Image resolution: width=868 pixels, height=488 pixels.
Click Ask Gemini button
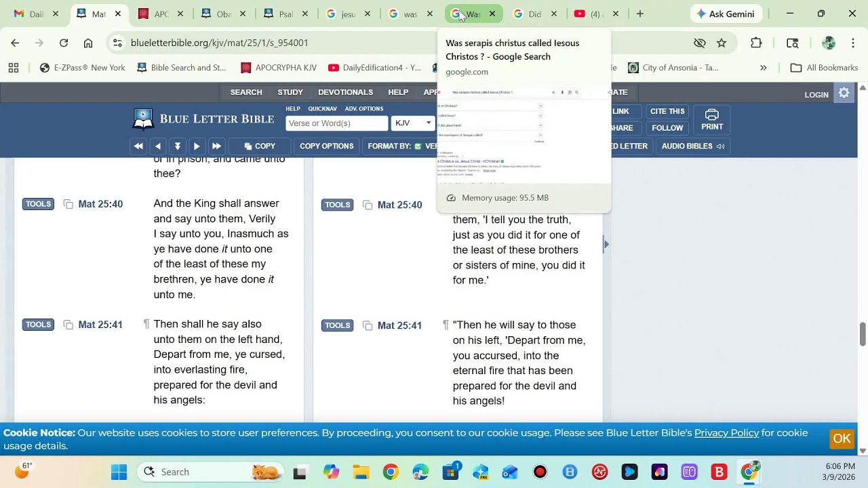tap(727, 14)
